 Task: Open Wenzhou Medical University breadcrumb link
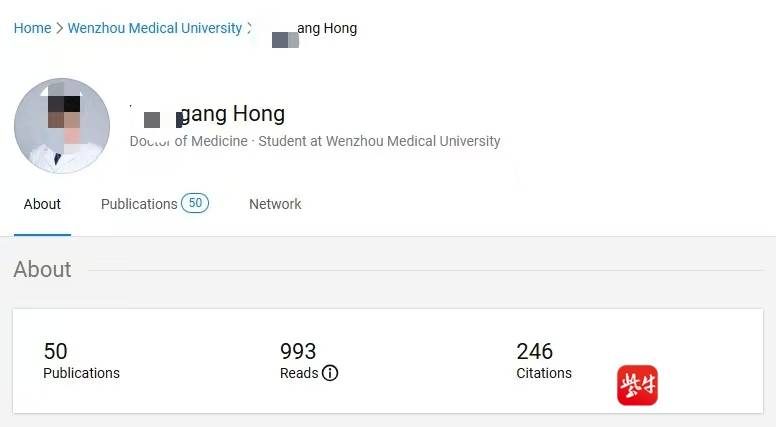click(155, 28)
